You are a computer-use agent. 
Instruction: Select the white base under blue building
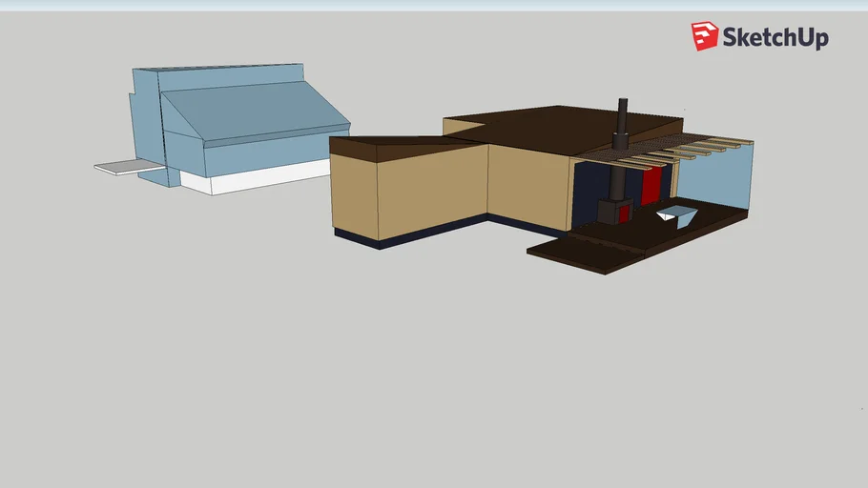click(x=258, y=178)
